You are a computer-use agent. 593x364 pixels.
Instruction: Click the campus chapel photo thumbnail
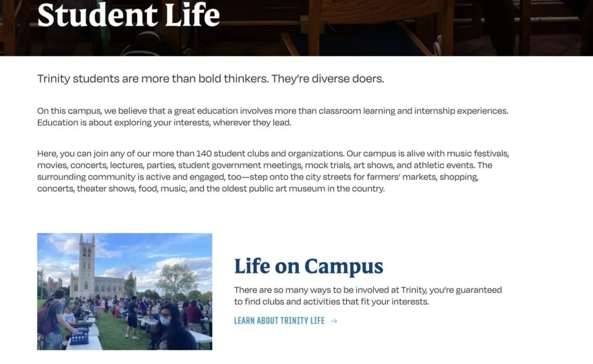125,292
